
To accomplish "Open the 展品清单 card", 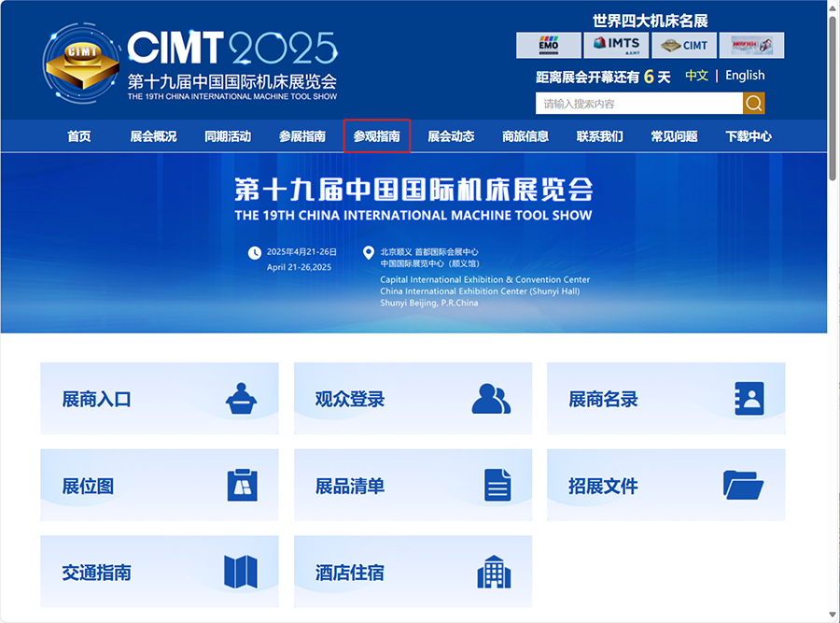I will 413,485.
